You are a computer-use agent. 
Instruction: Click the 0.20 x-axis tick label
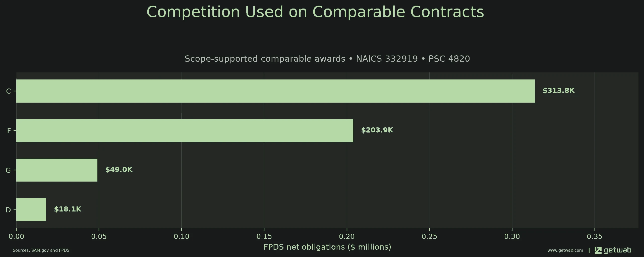[347, 237]
